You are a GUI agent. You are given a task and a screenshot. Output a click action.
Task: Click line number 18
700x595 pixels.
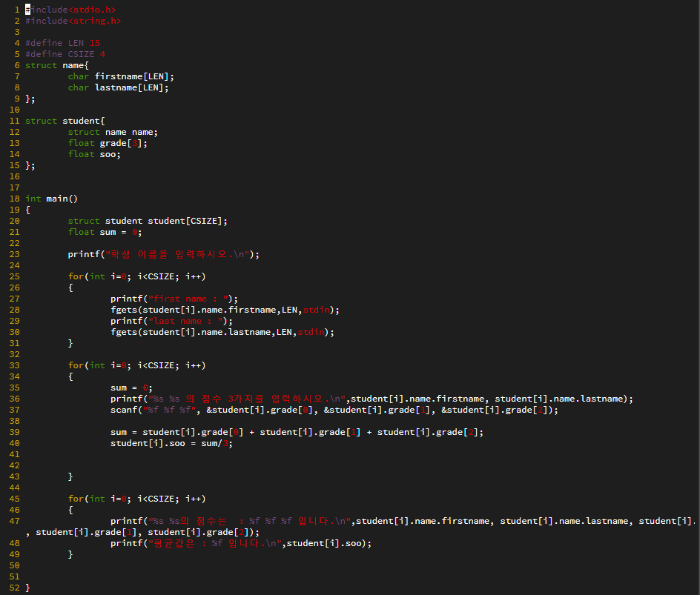tap(14, 199)
